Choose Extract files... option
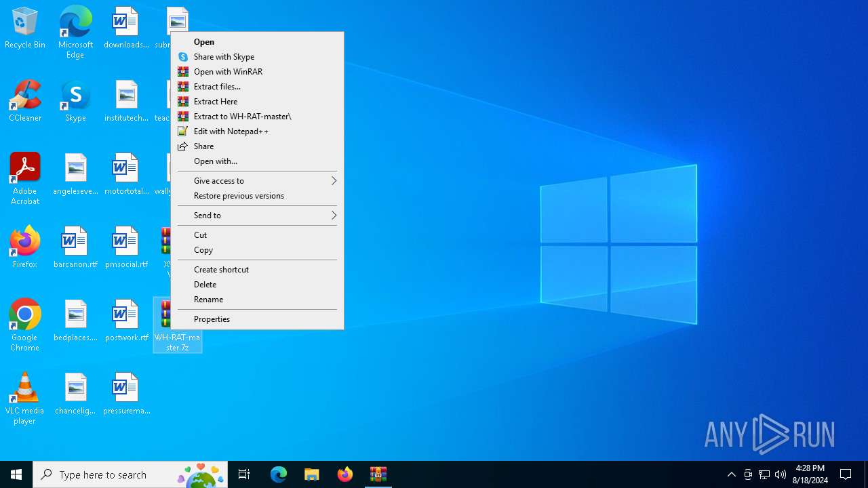The width and height of the screenshot is (868, 488). coord(257,87)
